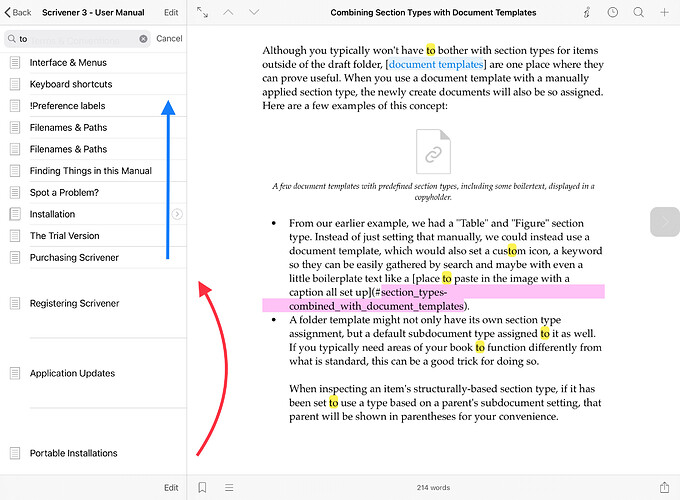Toggle full-screen editor with the expand arrows icon

[202, 12]
